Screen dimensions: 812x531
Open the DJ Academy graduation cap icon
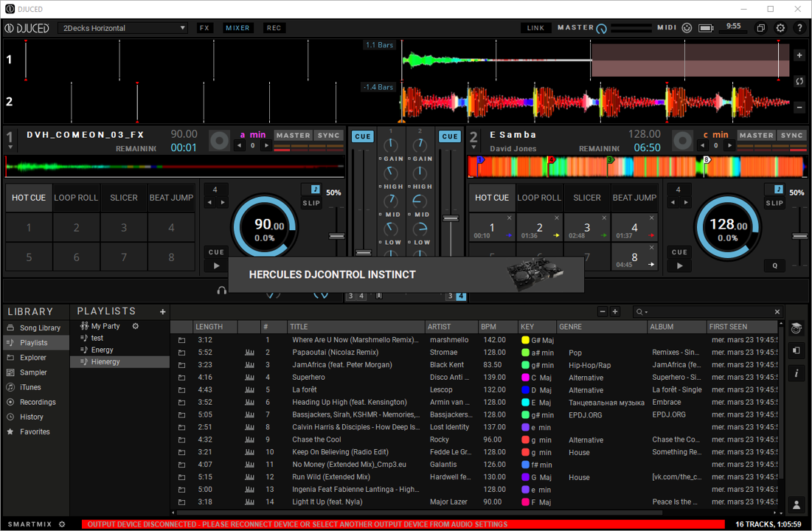click(796, 328)
